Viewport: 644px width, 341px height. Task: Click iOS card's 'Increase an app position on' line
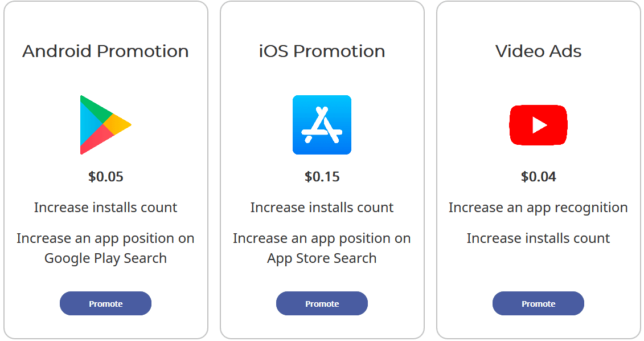pyautogui.click(x=322, y=239)
